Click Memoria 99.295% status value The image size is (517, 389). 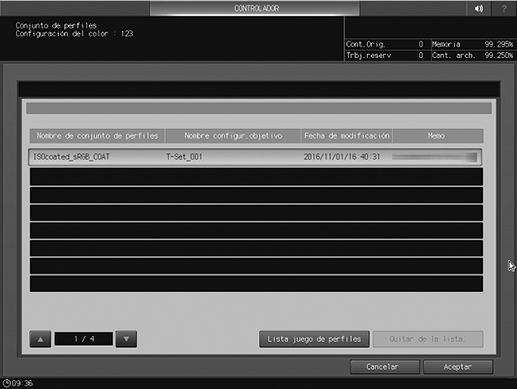tap(472, 44)
